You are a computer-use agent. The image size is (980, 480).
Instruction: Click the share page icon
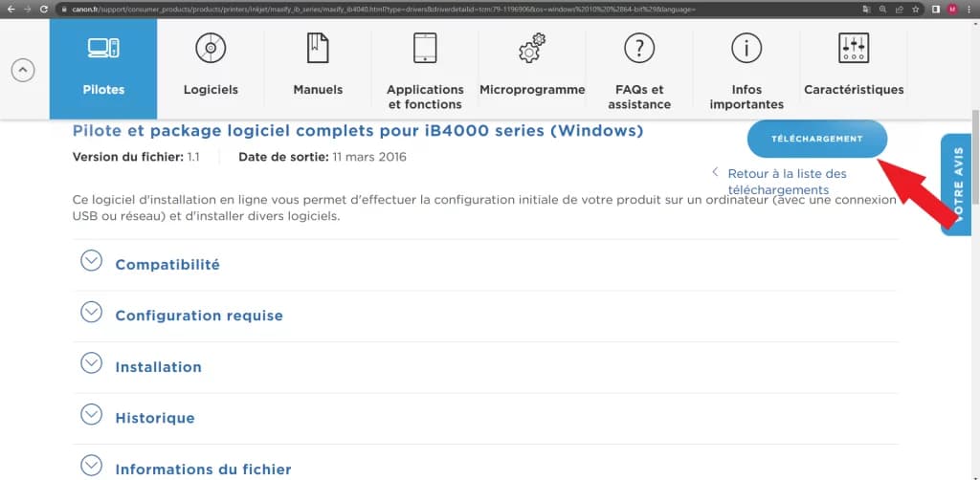coord(899,10)
